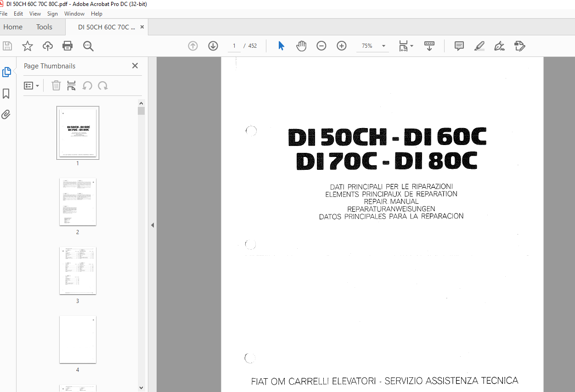
Task: Switch to the Tools tab
Action: tap(44, 27)
